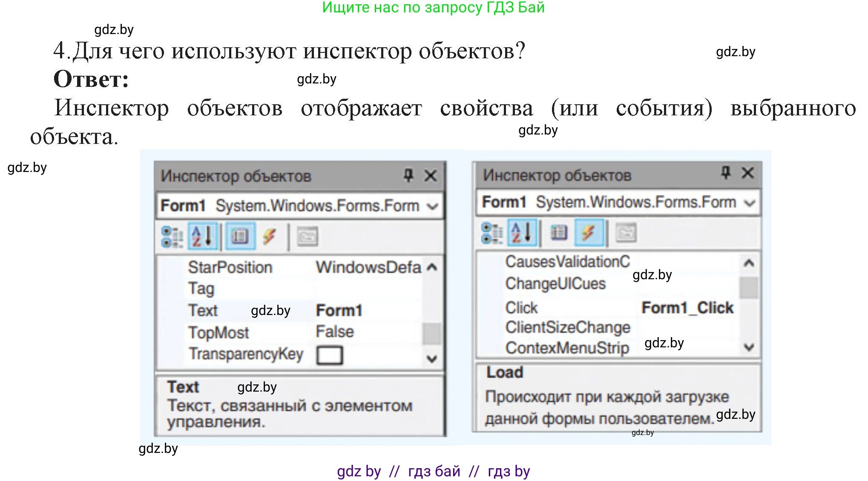Select Properties icon in left inspector toolbar
Image resolution: width=868 pixels, height=481 pixels.
tap(240, 236)
